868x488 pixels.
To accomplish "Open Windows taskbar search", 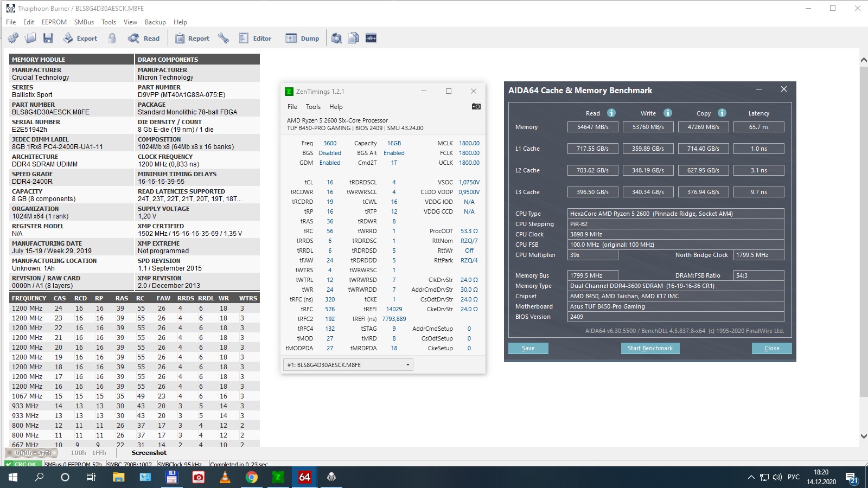I will pyautogui.click(x=39, y=477).
